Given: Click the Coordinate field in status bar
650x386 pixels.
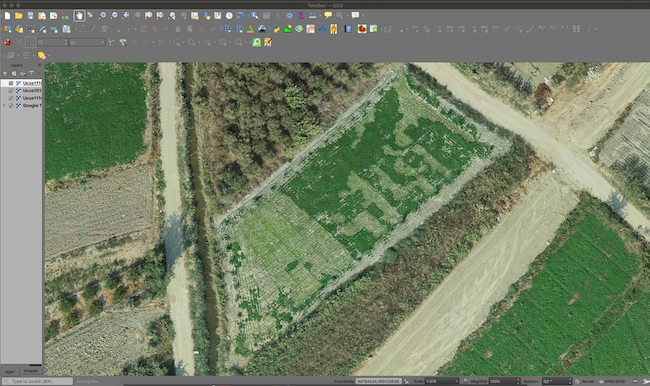Looking at the screenshot, I should point(378,381).
